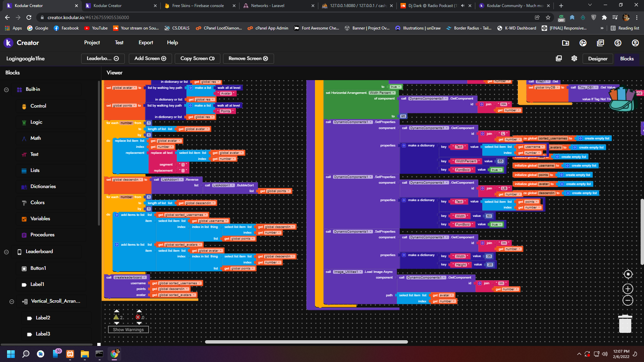644x362 pixels.
Task: Open the Export menu
Action: pyautogui.click(x=146, y=43)
